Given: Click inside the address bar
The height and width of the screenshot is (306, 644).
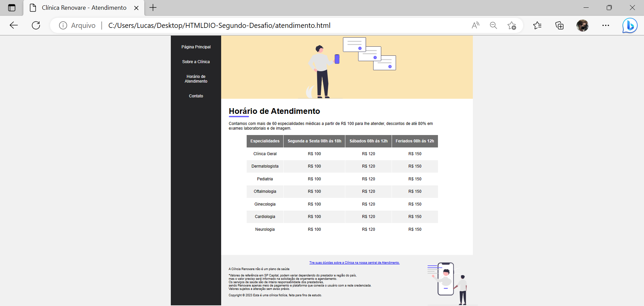Looking at the screenshot, I should (235, 25).
